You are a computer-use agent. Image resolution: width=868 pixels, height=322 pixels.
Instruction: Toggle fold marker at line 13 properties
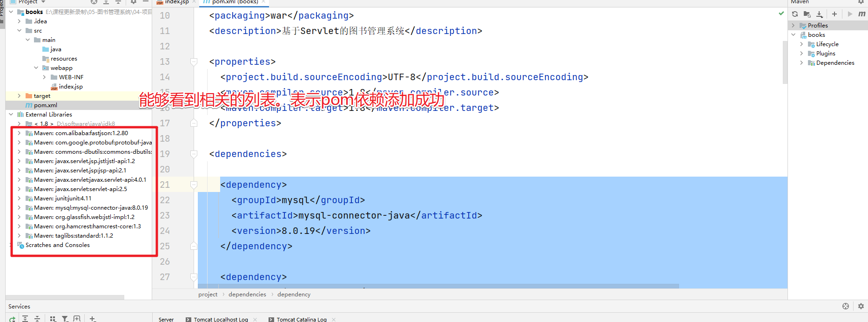click(194, 62)
